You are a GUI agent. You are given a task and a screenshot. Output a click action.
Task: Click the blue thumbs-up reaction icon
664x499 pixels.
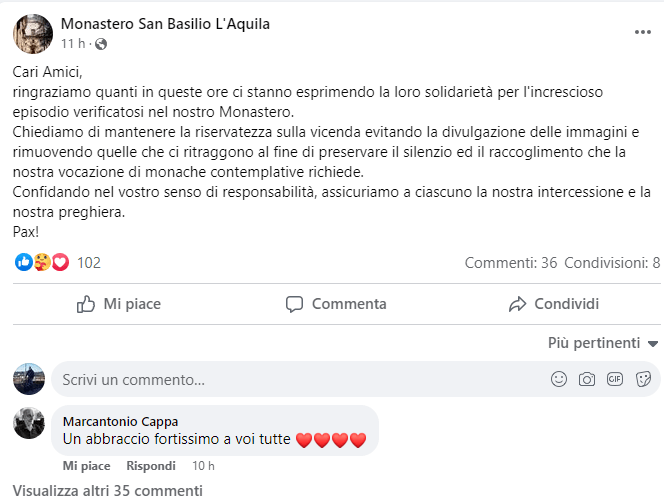(x=24, y=263)
